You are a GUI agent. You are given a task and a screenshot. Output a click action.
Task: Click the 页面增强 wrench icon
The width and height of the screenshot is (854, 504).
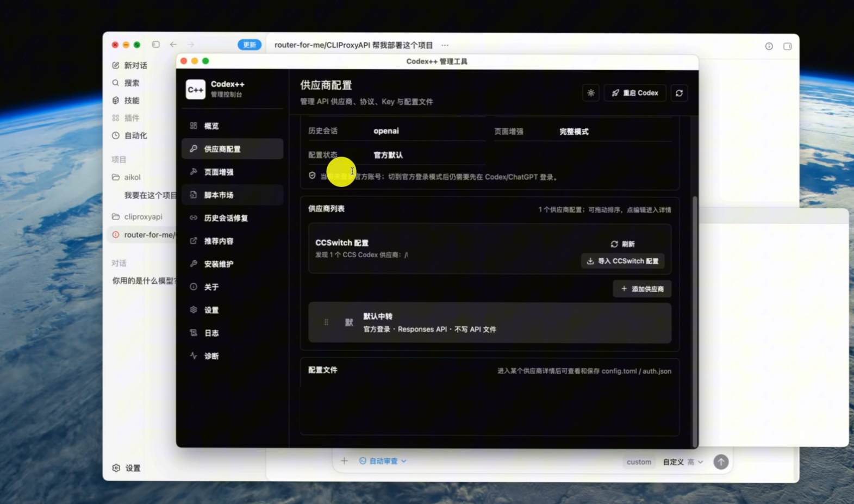194,172
